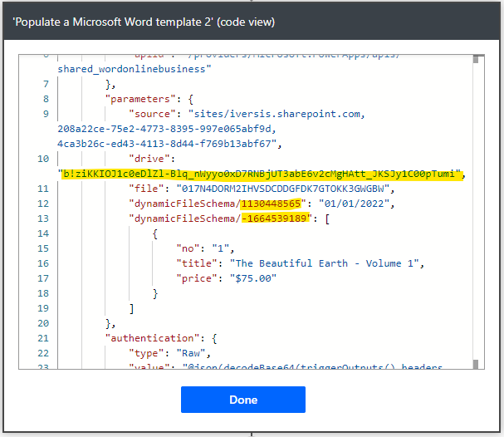Click the scroll down arrow of code view
The image size is (504, 437).
pyautogui.click(x=476, y=364)
